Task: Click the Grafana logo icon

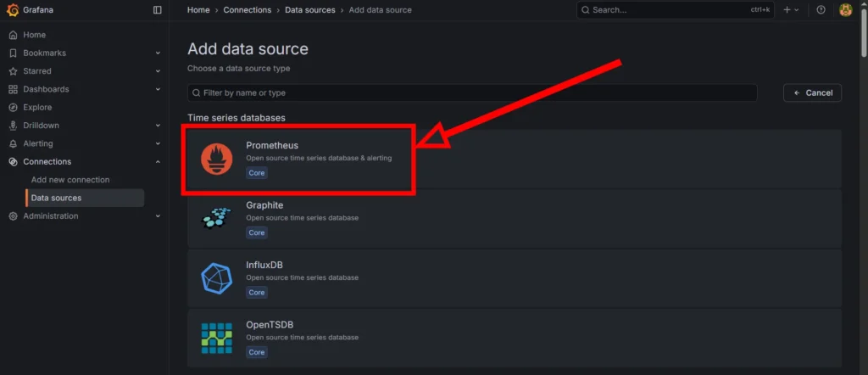Action: point(13,10)
